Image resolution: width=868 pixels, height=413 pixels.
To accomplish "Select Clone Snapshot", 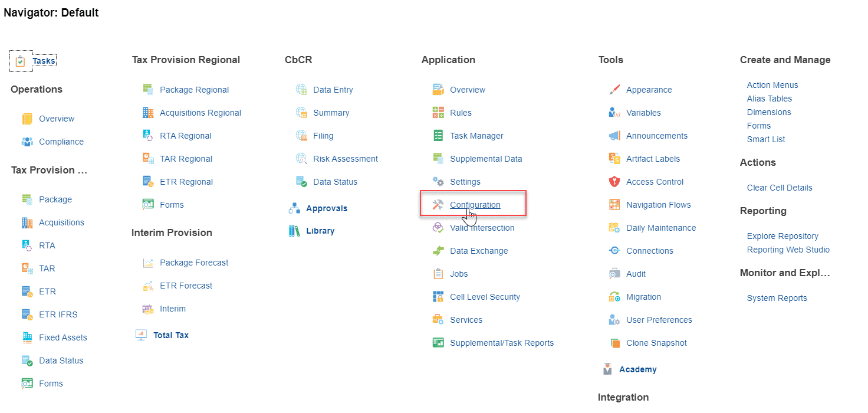I will (x=657, y=343).
